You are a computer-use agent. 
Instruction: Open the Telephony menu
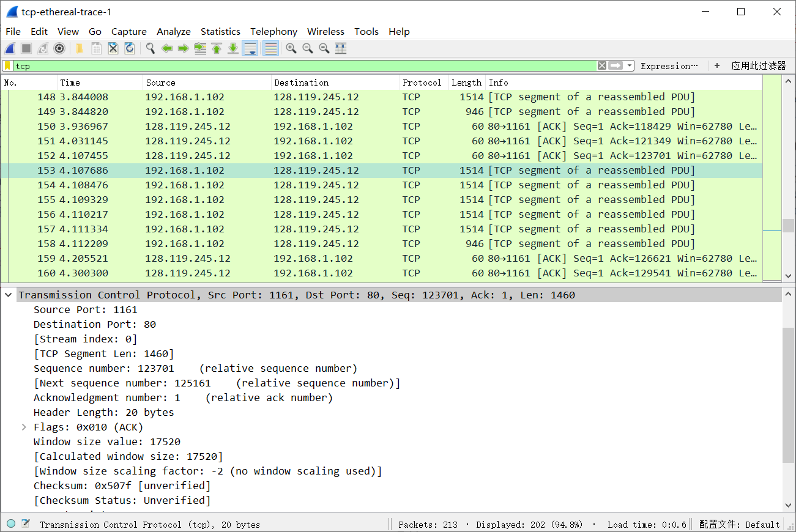[x=273, y=31]
